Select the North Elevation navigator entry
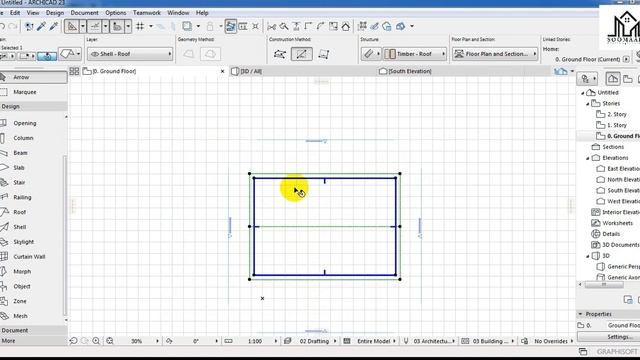This screenshot has height=360, width=640. pyautogui.click(x=623, y=180)
